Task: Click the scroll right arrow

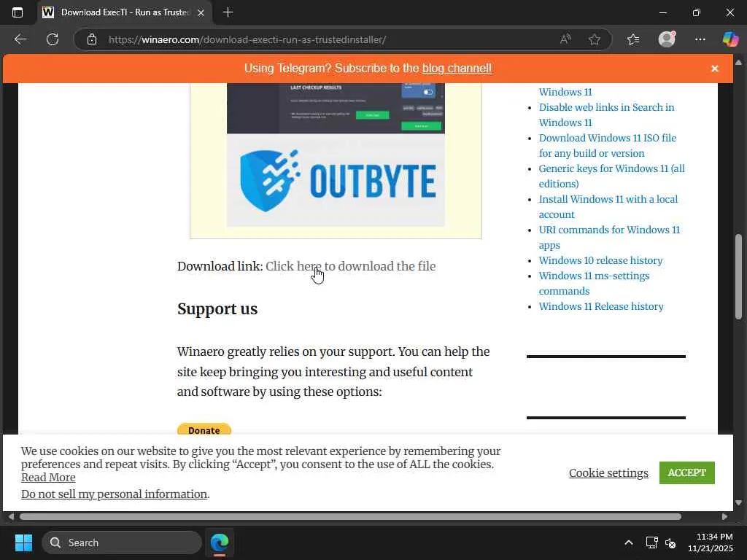Action: pyautogui.click(x=724, y=517)
